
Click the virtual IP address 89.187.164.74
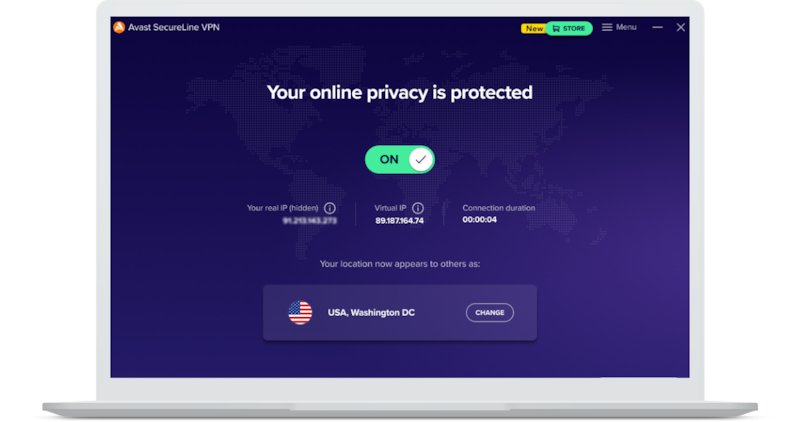[399, 220]
